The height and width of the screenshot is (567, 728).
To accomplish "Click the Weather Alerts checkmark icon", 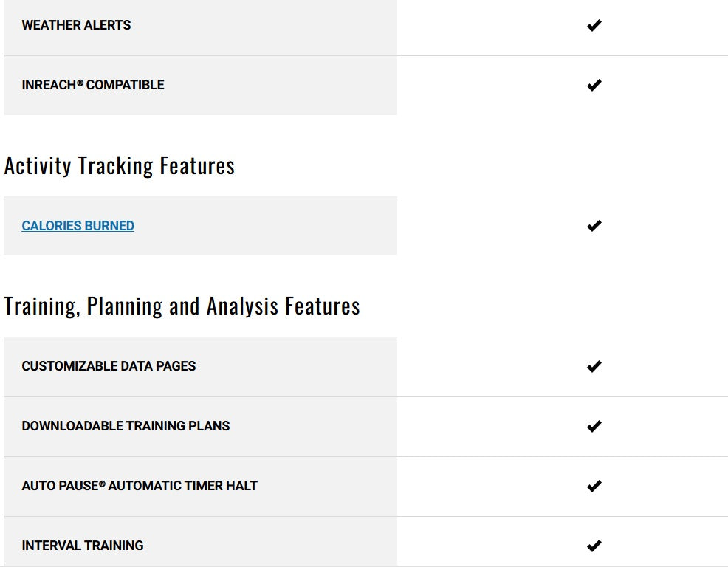I will click(x=594, y=25).
